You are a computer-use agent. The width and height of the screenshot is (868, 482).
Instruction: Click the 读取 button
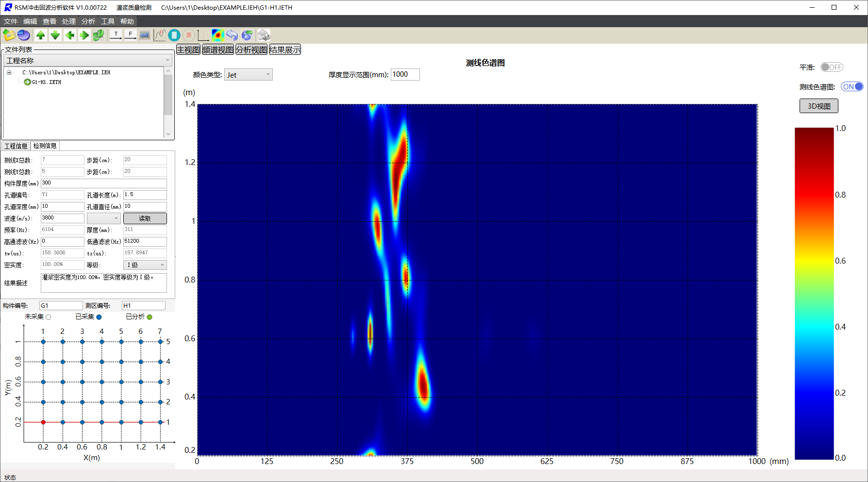pos(145,218)
